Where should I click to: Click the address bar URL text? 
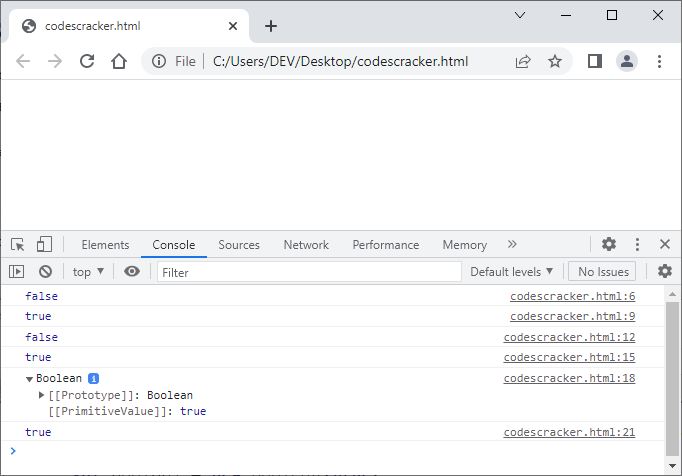click(x=341, y=61)
